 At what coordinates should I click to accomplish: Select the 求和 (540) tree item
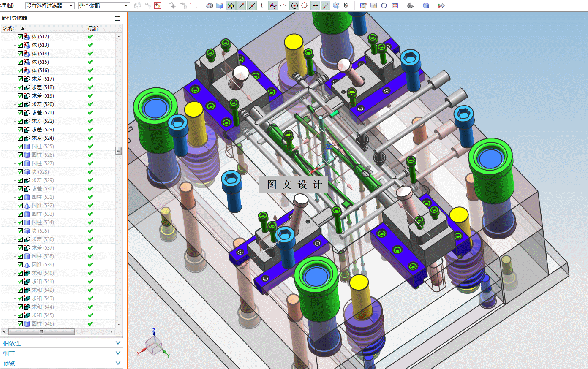pyautogui.click(x=43, y=273)
